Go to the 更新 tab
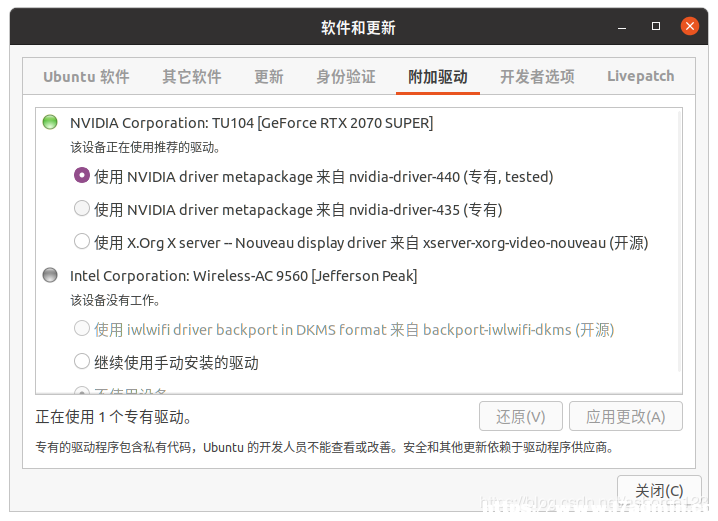718x521 pixels. tap(269, 76)
